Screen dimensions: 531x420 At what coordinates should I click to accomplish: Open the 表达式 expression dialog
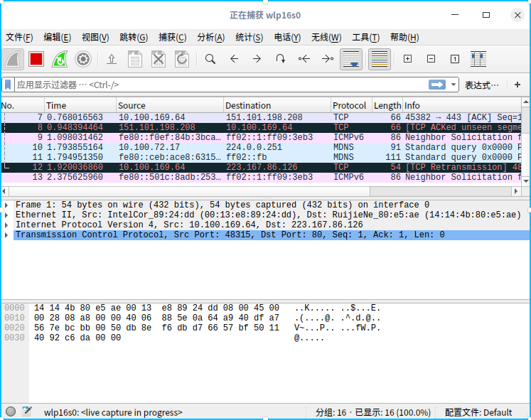tap(482, 85)
